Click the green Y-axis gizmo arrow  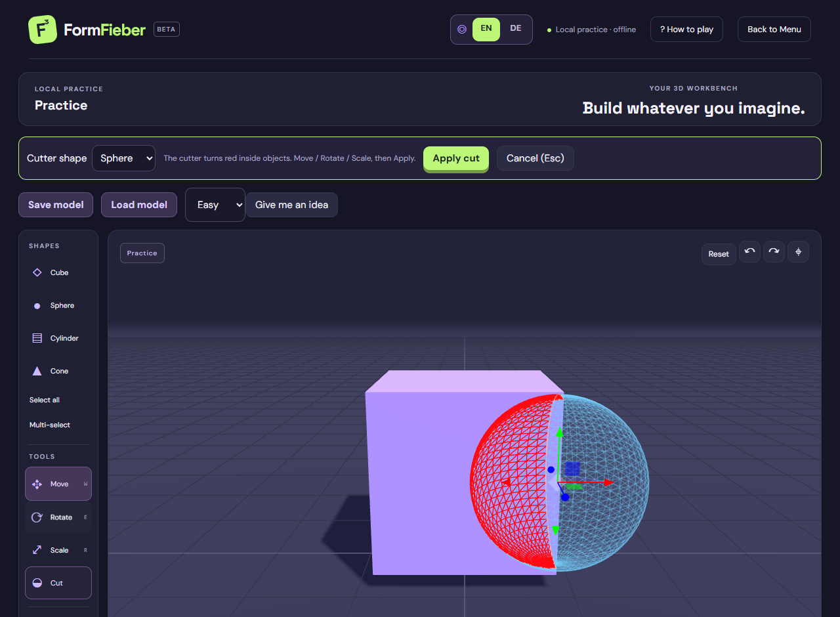click(x=559, y=433)
